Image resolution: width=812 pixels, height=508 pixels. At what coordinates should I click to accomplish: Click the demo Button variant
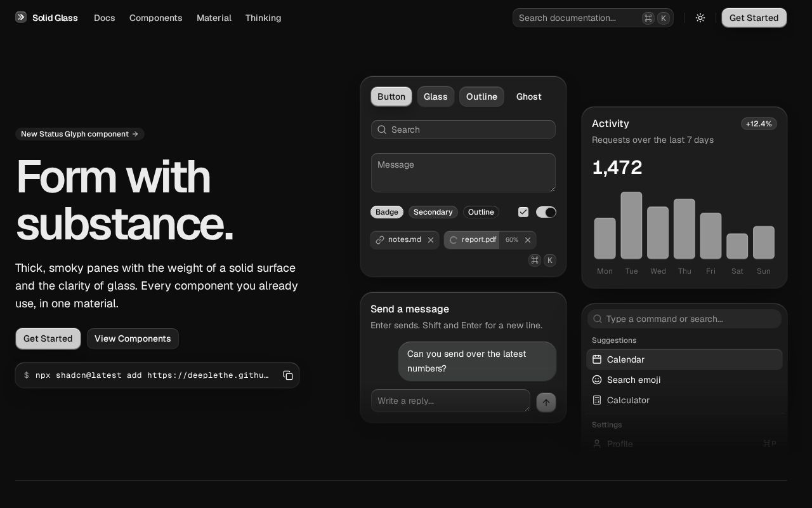pyautogui.click(x=391, y=97)
